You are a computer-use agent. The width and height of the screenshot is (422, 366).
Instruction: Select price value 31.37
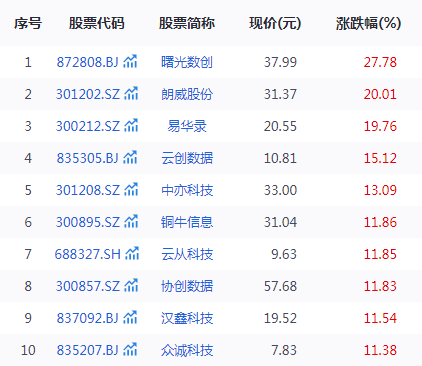[280, 94]
